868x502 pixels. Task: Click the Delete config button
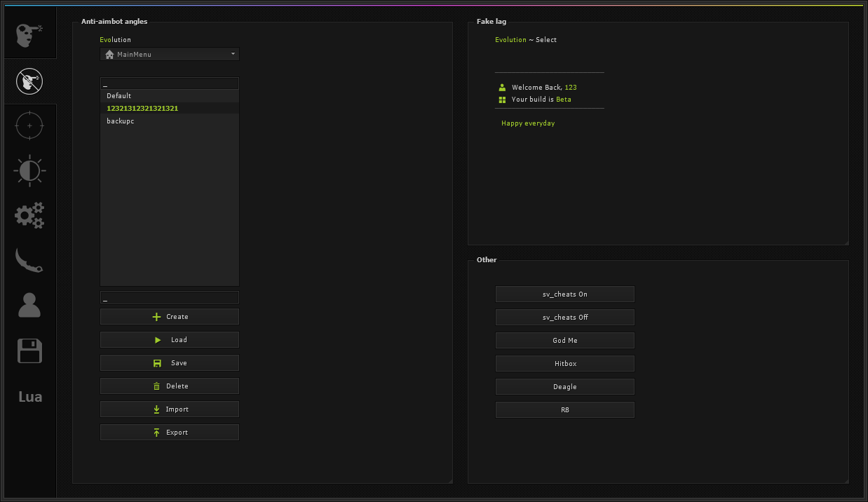169,386
